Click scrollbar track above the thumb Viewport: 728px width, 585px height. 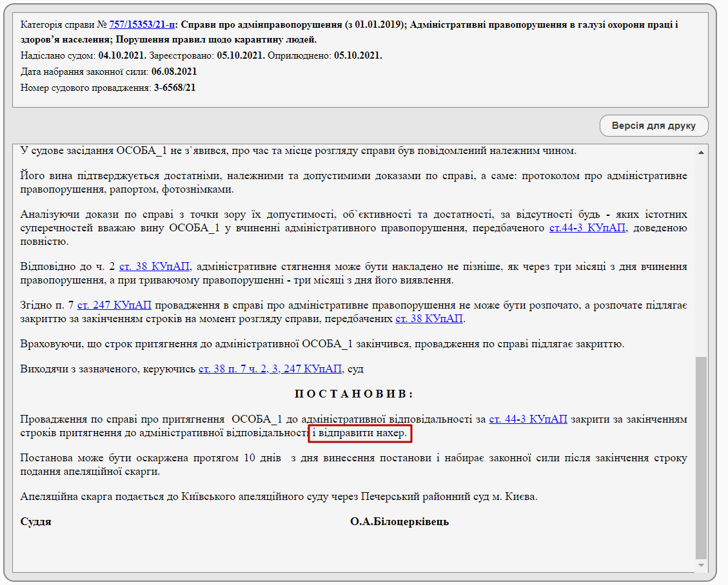pyautogui.click(x=702, y=258)
